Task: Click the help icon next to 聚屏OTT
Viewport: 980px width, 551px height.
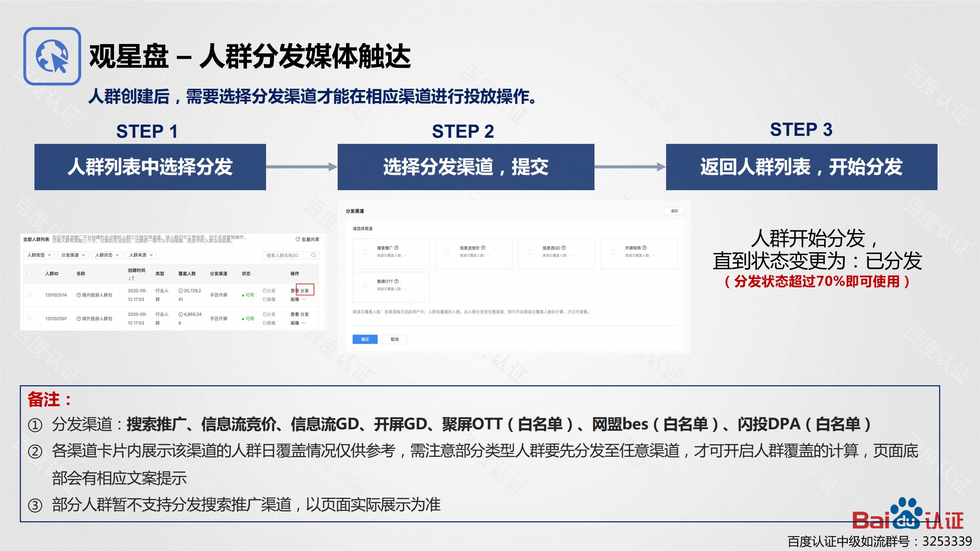Action: point(397,281)
